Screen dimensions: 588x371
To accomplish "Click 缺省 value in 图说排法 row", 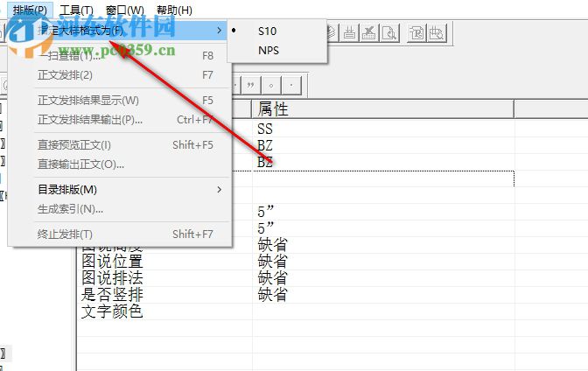I will coord(273,278).
